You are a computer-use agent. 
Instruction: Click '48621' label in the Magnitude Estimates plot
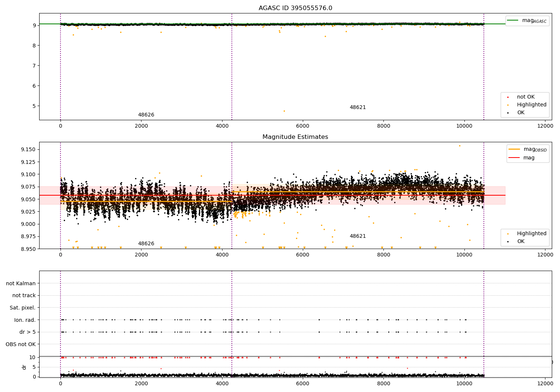coord(358,236)
